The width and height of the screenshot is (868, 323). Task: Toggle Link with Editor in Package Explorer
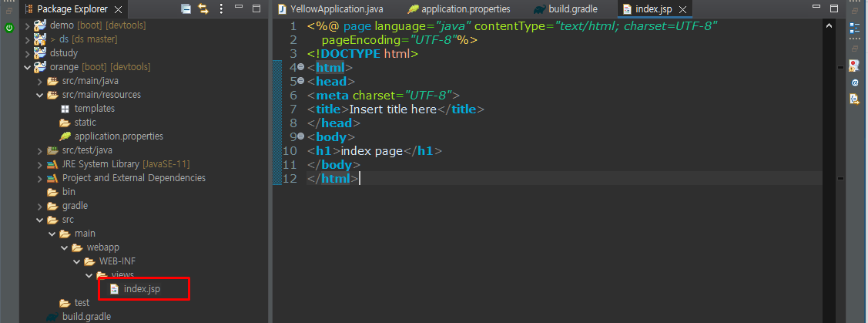click(x=203, y=8)
